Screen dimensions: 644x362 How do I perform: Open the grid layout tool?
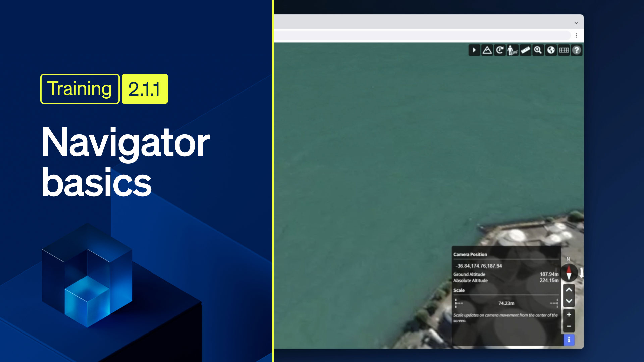(564, 50)
